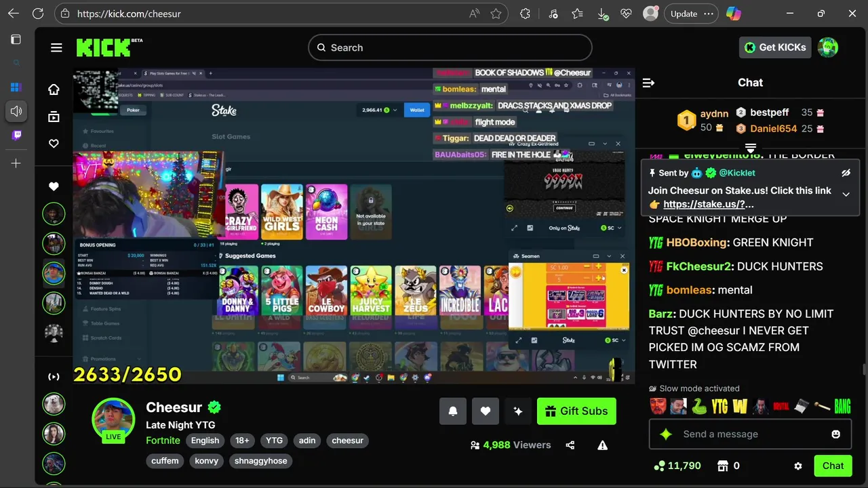Click HBOBoxing username in chat
Screen dimensions: 868x488
pos(697,243)
